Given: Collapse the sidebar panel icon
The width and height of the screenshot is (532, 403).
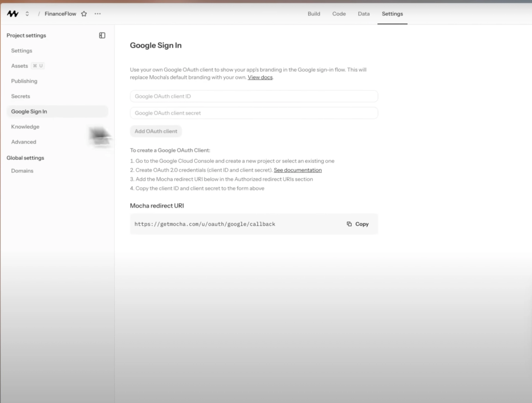Looking at the screenshot, I should [102, 35].
